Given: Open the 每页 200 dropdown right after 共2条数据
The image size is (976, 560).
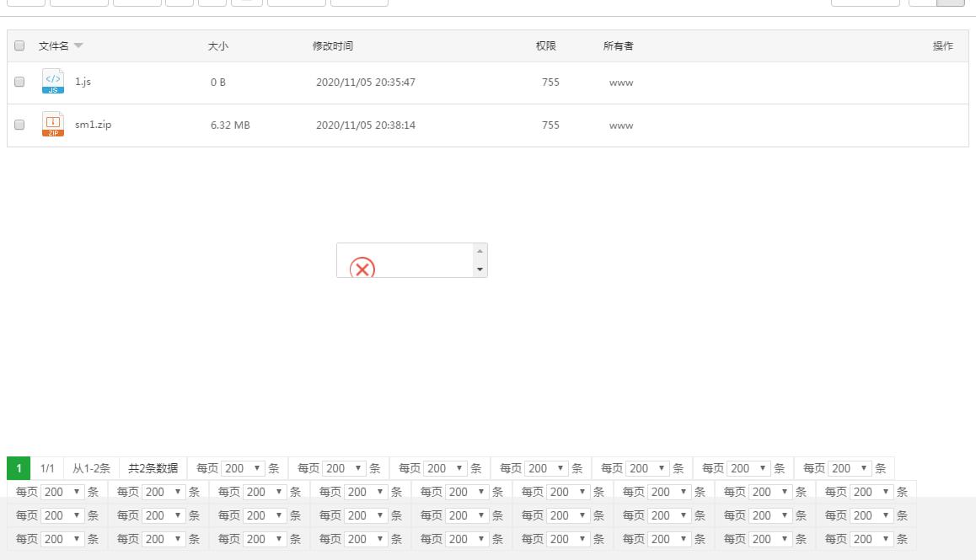Looking at the screenshot, I should [x=243, y=468].
